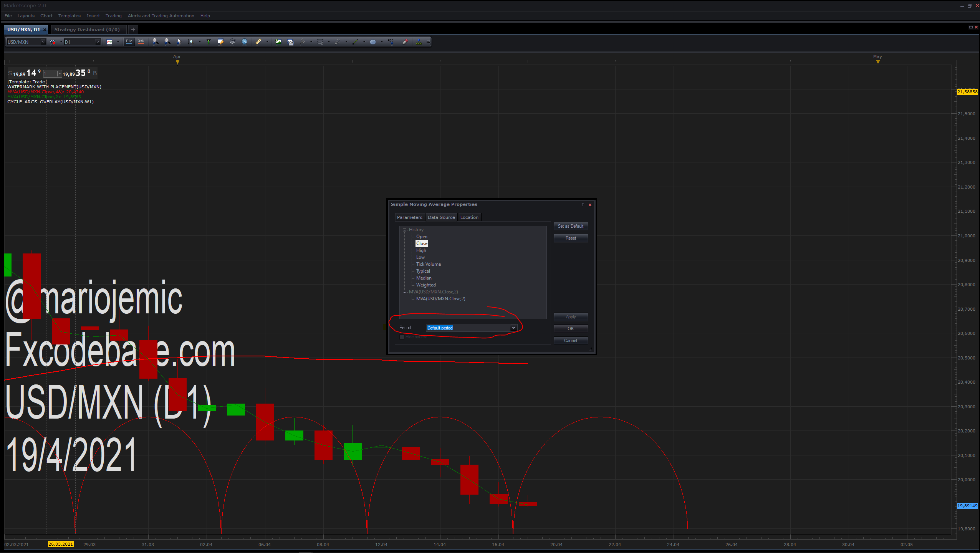Select Typical in the data source tree
This screenshot has height=553, width=980.
click(x=423, y=271)
